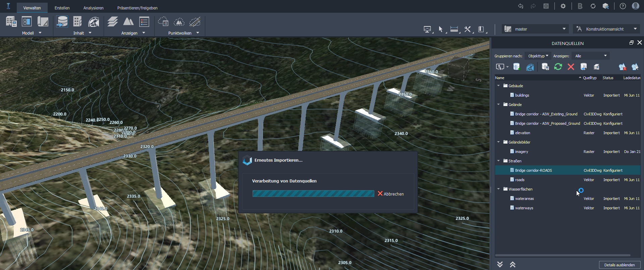Click the model builder layout icon

(x=27, y=22)
